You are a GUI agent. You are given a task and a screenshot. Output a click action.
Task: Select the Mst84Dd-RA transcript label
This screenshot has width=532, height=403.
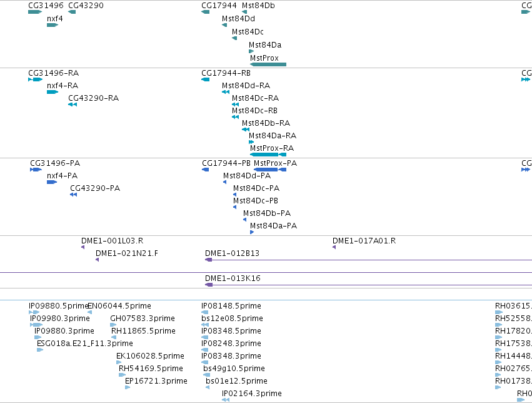[x=246, y=86]
